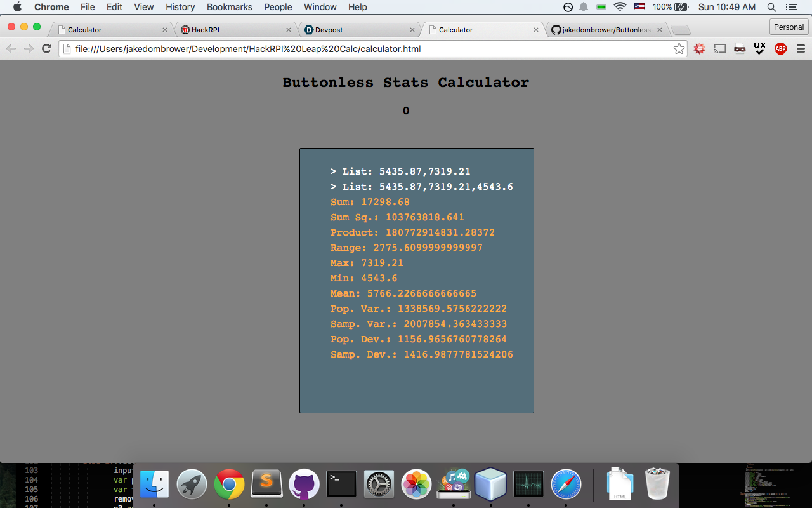
Task: Open the Help menu
Action: 358,7
